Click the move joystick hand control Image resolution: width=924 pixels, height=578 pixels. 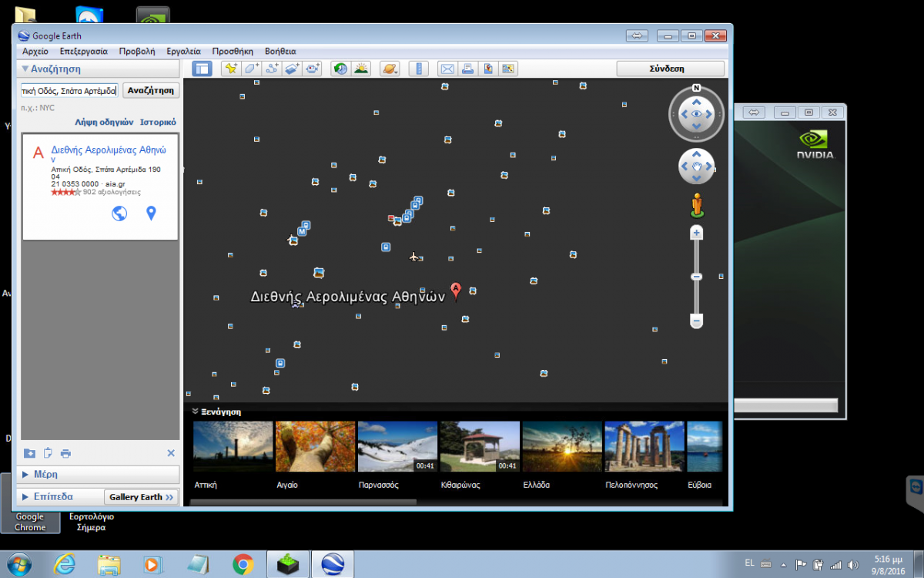(697, 166)
